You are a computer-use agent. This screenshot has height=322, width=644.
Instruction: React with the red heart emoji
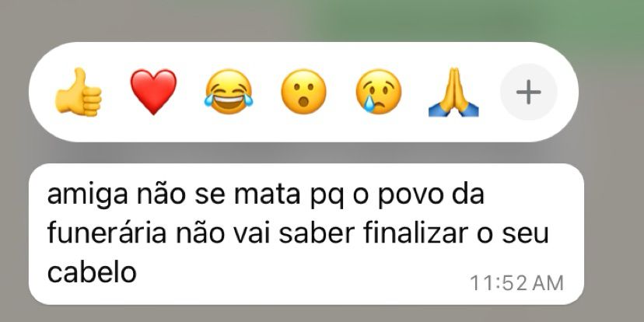click(x=153, y=92)
